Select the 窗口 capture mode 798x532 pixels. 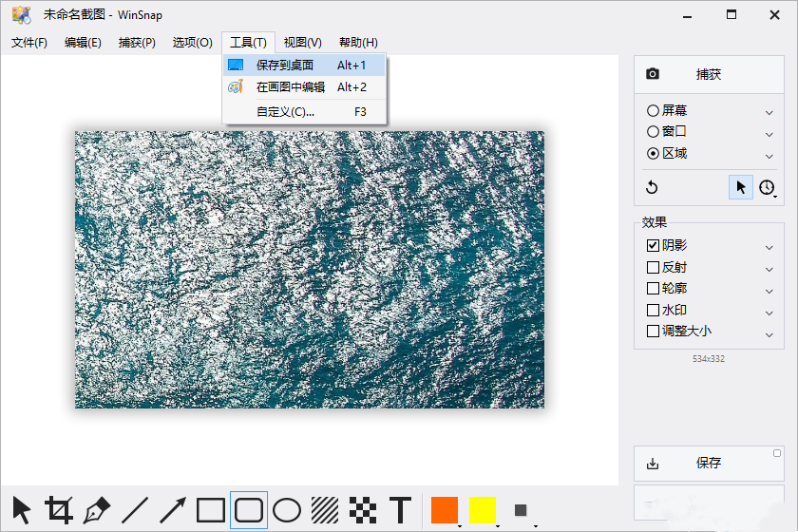pos(667,132)
